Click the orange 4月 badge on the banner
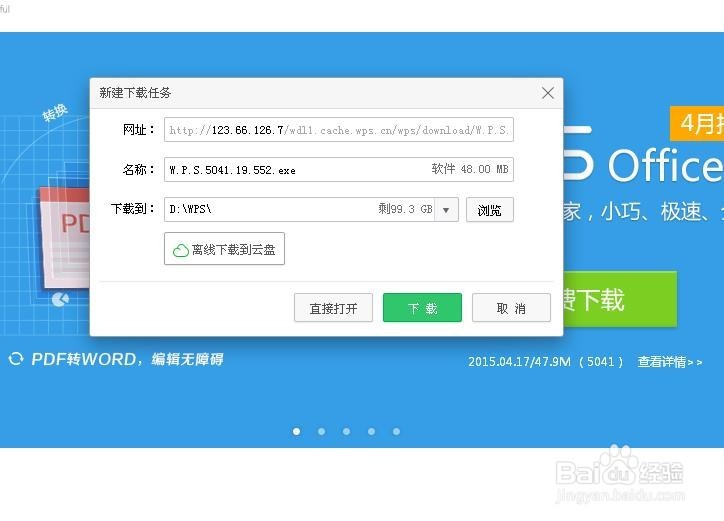The width and height of the screenshot is (724, 521). (697, 123)
